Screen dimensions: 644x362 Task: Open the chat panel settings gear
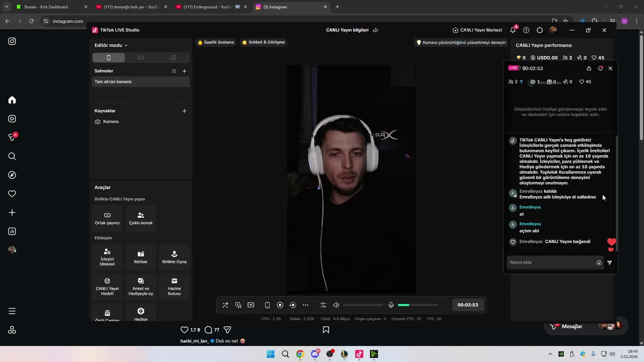tap(600, 68)
